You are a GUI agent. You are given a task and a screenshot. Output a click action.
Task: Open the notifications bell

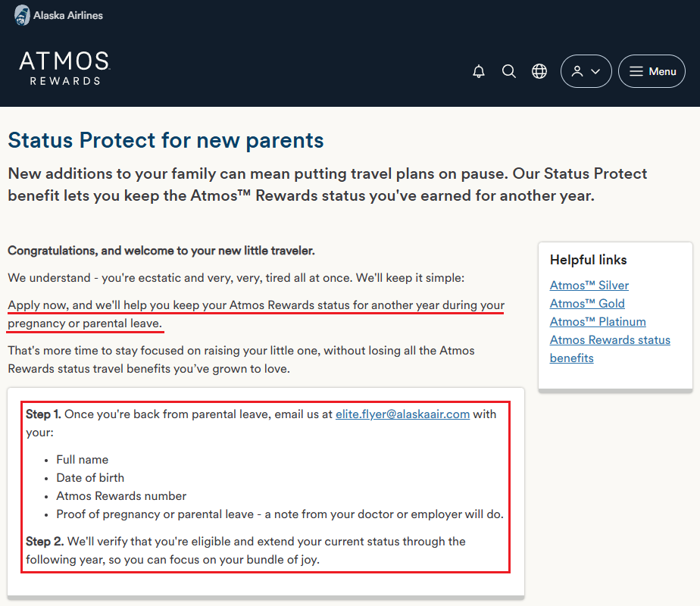(479, 71)
